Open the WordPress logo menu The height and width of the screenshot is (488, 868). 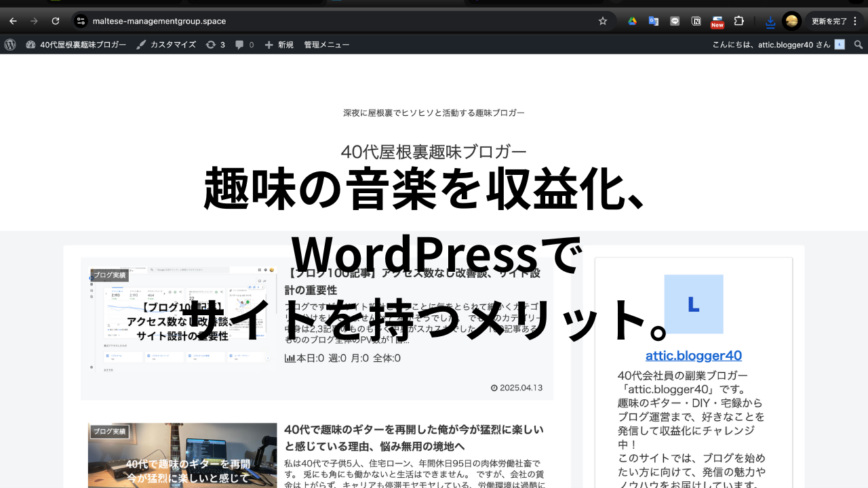click(10, 45)
